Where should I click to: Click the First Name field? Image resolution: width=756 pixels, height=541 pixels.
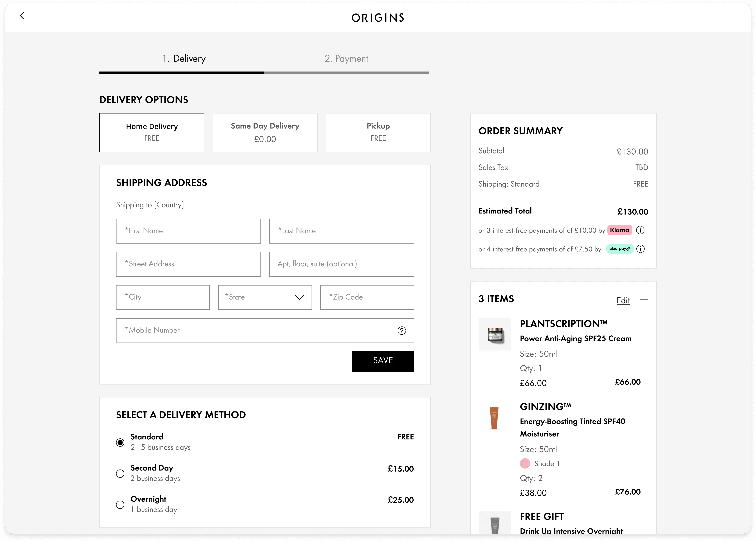(x=188, y=231)
